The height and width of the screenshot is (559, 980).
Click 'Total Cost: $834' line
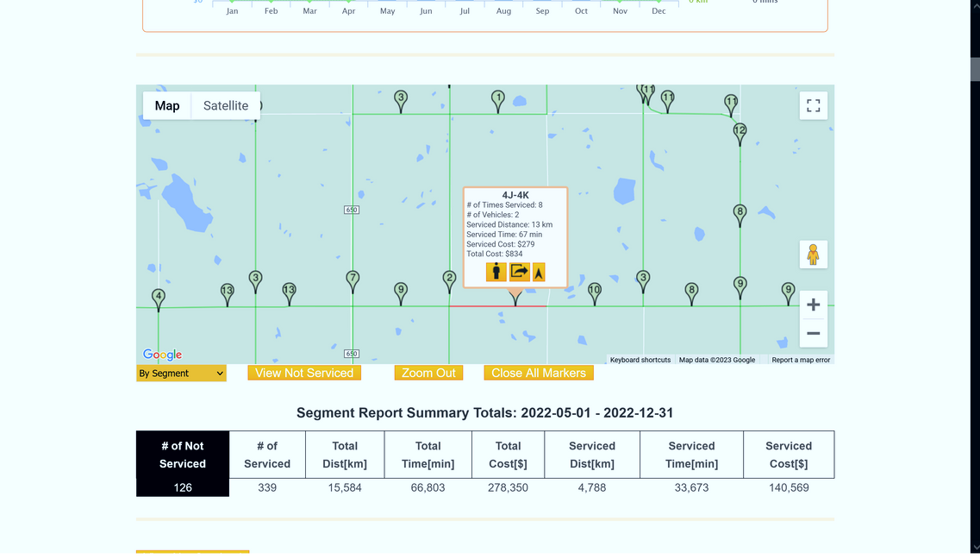tap(495, 254)
